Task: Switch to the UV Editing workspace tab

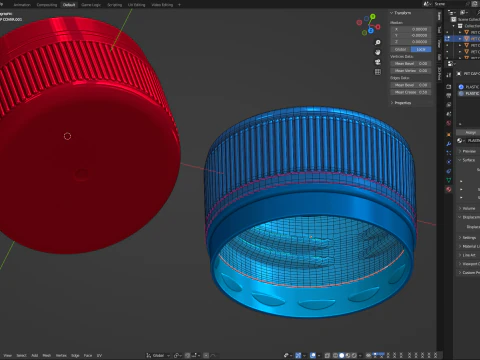Action: coord(137,5)
